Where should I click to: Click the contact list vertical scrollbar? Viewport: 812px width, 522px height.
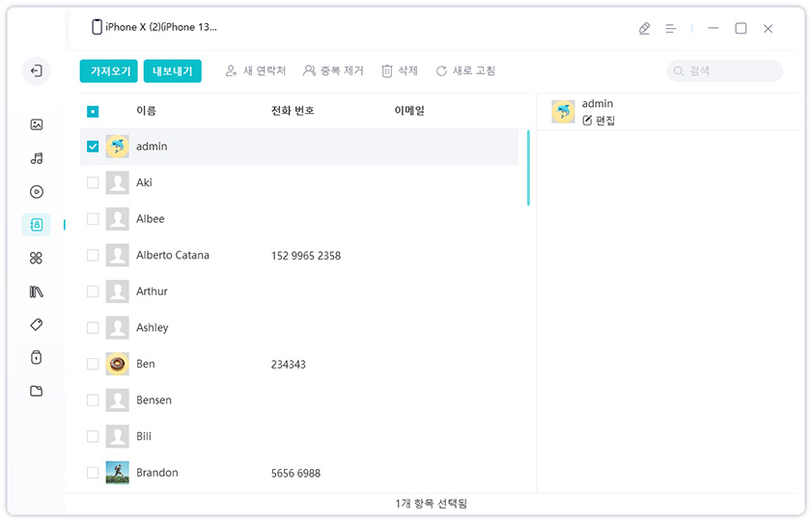click(x=528, y=168)
